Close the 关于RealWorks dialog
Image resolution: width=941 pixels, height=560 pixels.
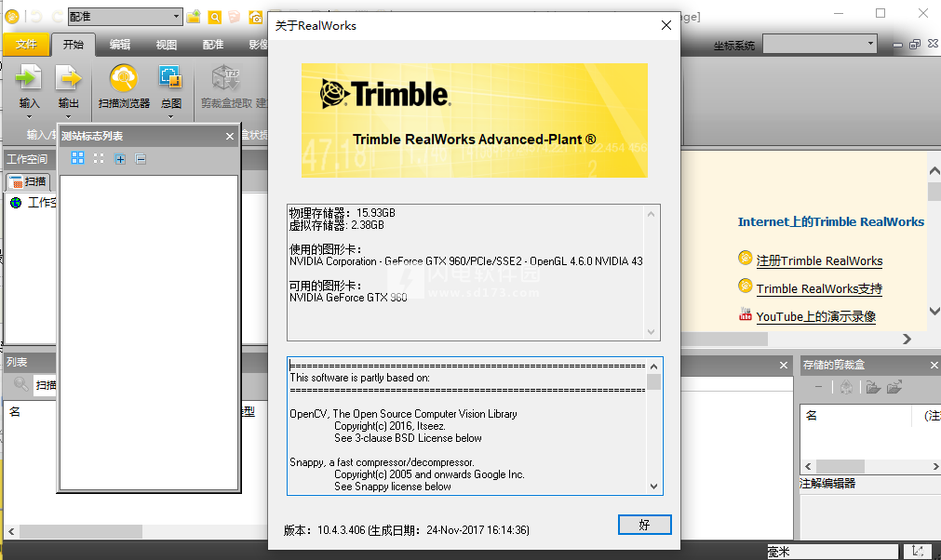[666, 25]
